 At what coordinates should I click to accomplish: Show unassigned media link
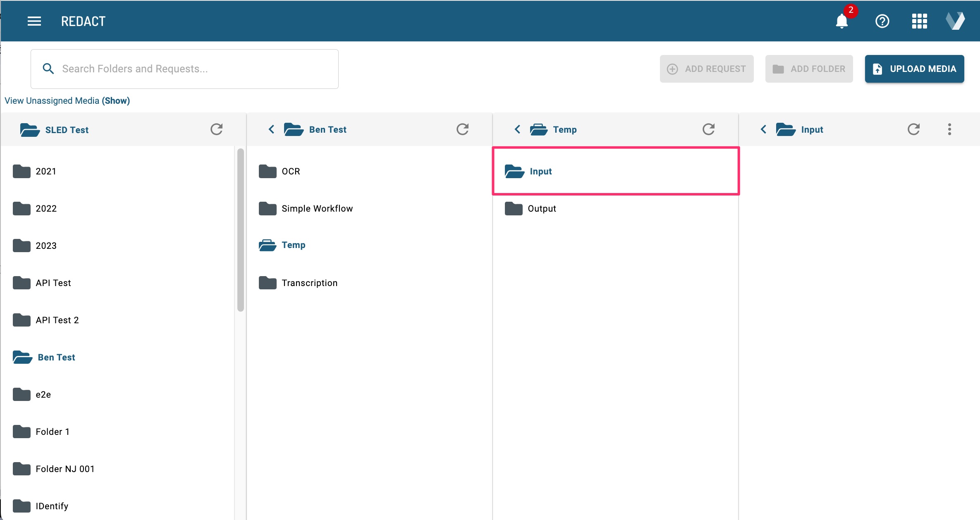click(116, 100)
